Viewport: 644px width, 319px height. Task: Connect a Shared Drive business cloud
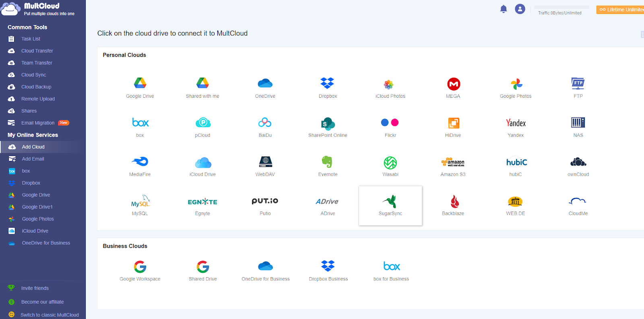[x=203, y=266]
